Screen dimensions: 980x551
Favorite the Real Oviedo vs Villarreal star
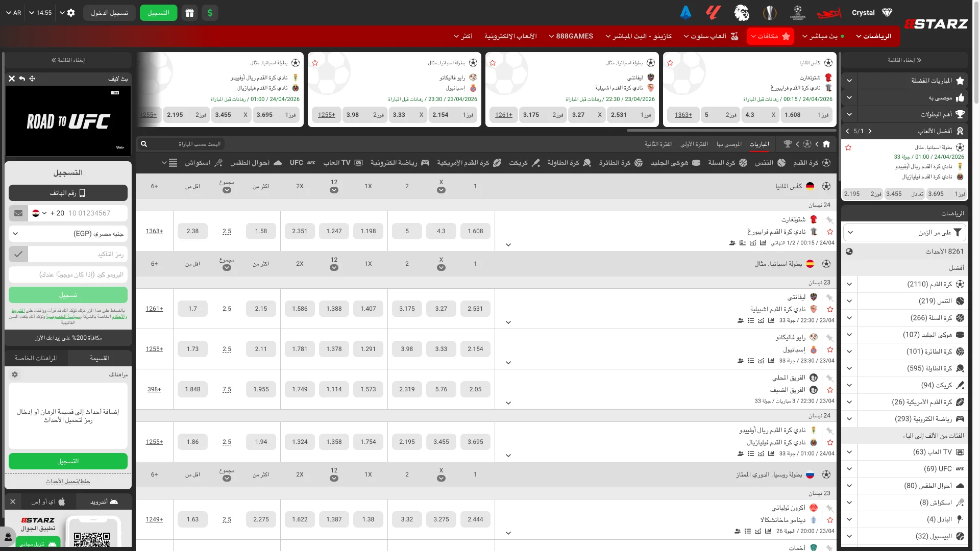pos(830,443)
